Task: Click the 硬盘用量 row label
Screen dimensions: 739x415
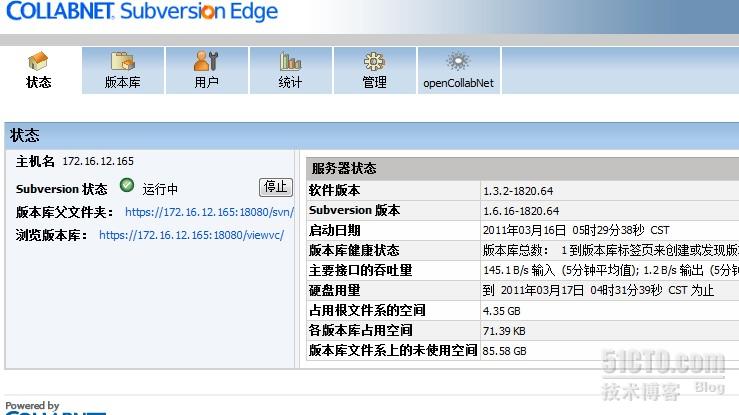Action: click(335, 290)
